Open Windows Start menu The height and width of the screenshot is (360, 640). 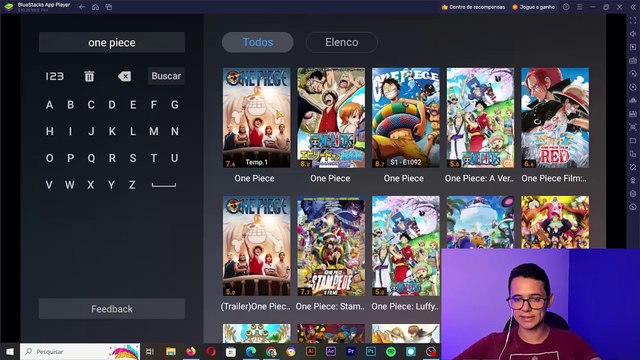[10, 351]
